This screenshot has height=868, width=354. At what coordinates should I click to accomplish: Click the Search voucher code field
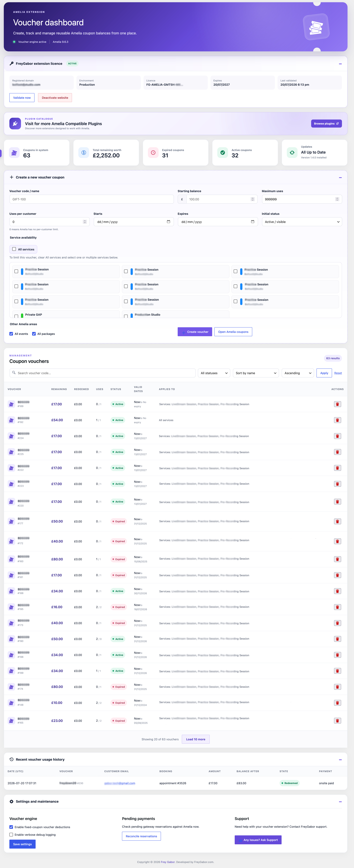[x=102, y=373]
